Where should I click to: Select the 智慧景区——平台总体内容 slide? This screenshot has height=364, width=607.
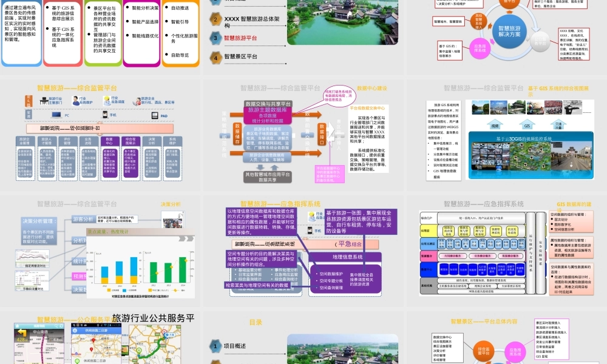pyautogui.click(x=507, y=338)
